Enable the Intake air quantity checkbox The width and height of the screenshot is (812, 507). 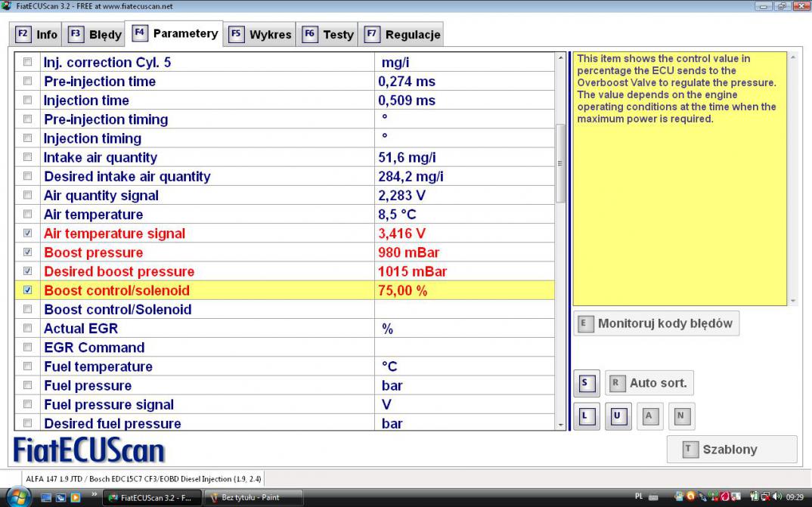(28, 157)
